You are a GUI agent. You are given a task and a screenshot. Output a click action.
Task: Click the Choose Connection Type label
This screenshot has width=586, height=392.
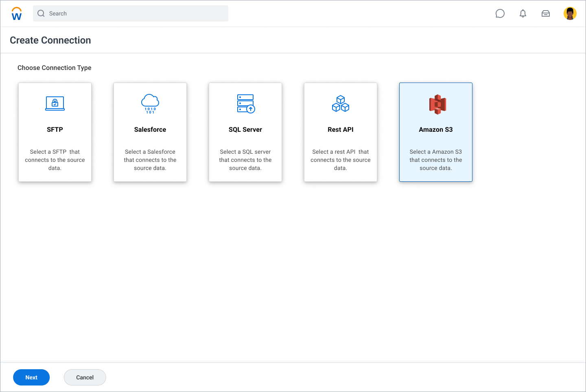tap(55, 68)
